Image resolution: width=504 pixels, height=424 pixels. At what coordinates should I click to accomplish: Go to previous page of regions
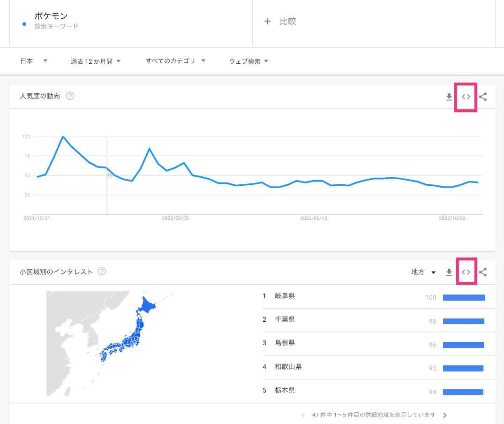click(303, 415)
